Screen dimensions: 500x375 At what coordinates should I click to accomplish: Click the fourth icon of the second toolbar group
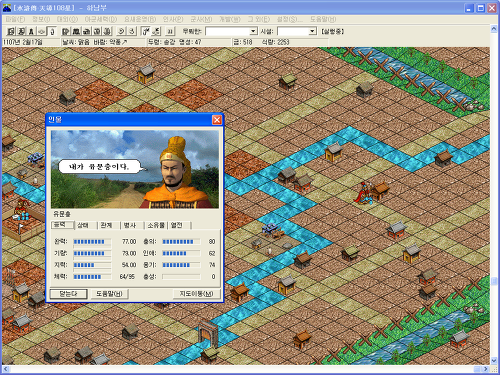(x=97, y=31)
